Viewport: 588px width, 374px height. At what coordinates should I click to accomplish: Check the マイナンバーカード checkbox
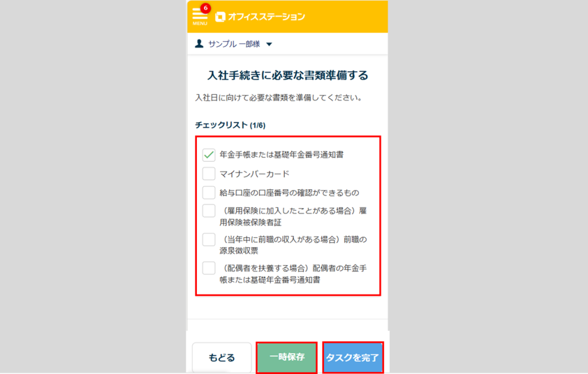pos(209,173)
